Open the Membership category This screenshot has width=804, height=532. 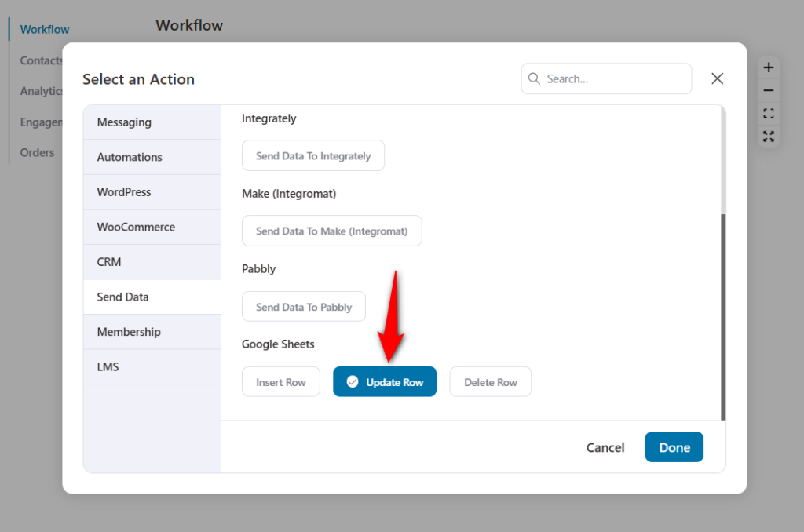(x=152, y=332)
